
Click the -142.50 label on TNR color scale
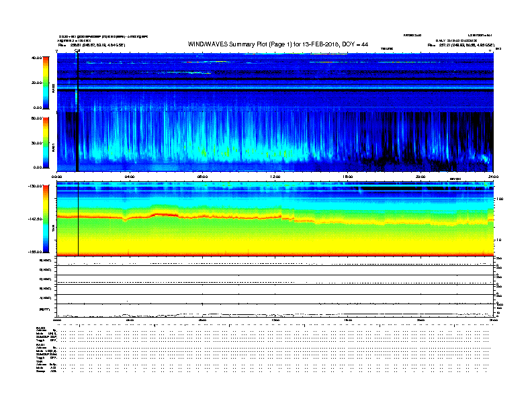(x=35, y=220)
